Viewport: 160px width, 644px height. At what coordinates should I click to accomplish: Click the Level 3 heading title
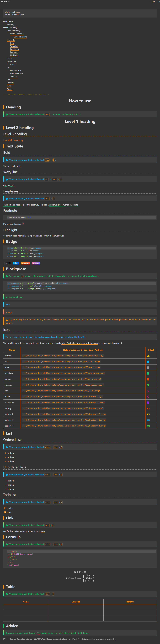(x=15, y=134)
